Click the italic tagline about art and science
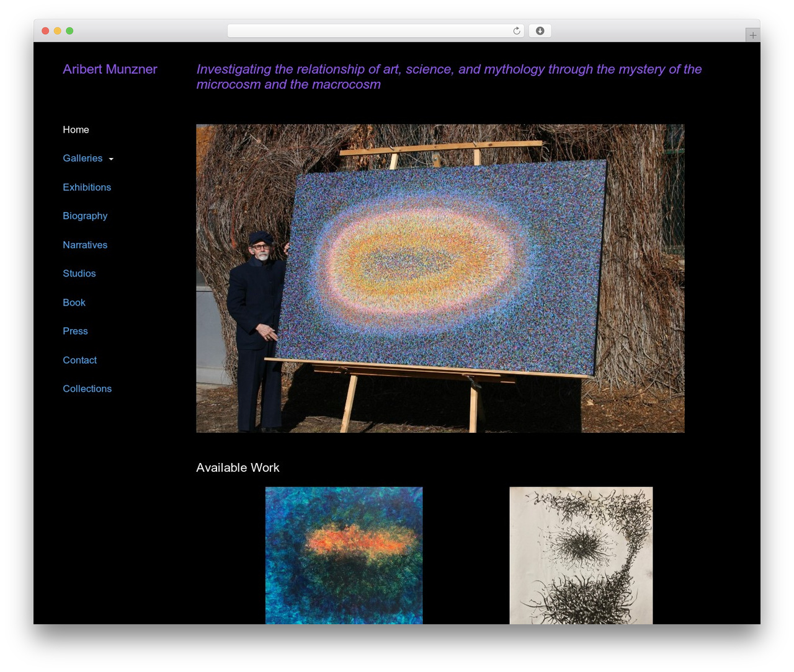This screenshot has height=672, width=794. coord(449,77)
